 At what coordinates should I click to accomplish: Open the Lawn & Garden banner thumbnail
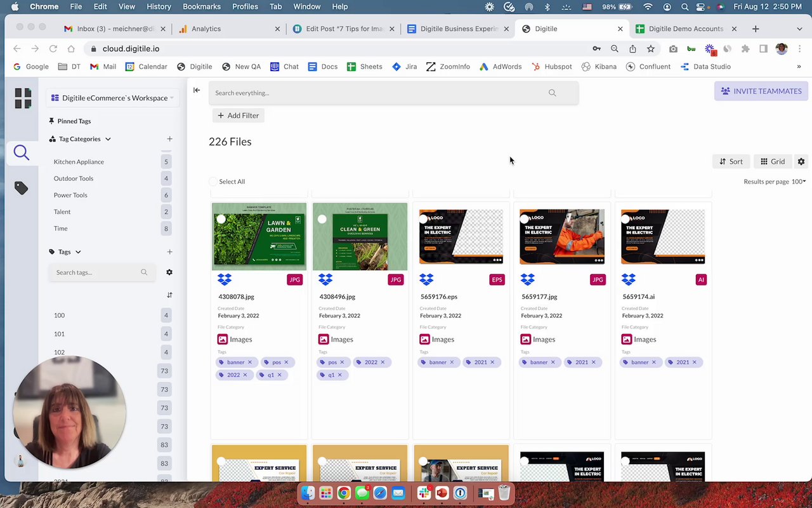click(259, 237)
